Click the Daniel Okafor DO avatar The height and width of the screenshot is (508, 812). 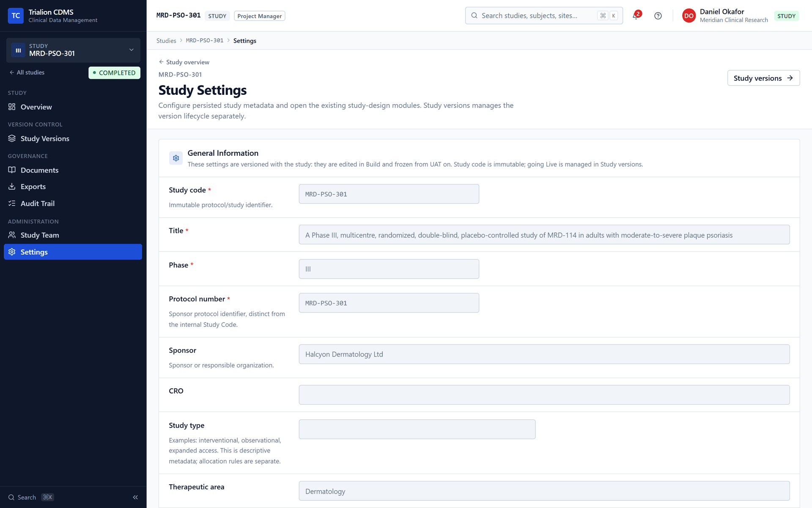(x=689, y=16)
